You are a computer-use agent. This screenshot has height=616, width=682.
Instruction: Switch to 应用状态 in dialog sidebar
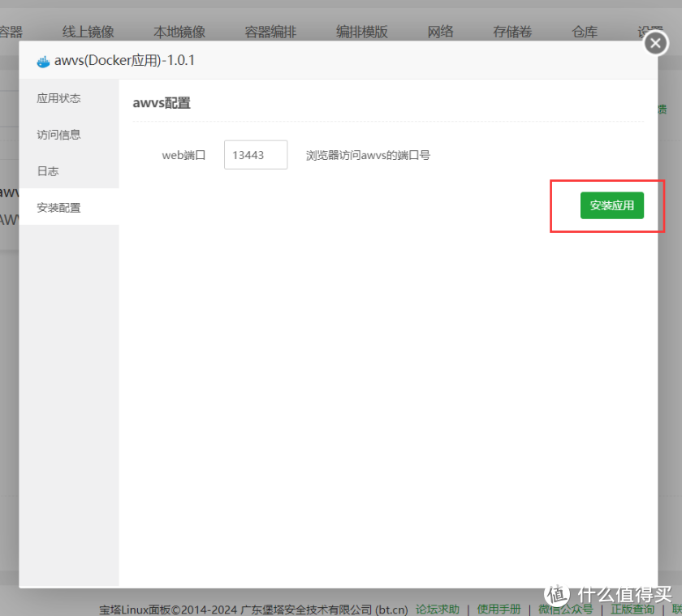[58, 97]
